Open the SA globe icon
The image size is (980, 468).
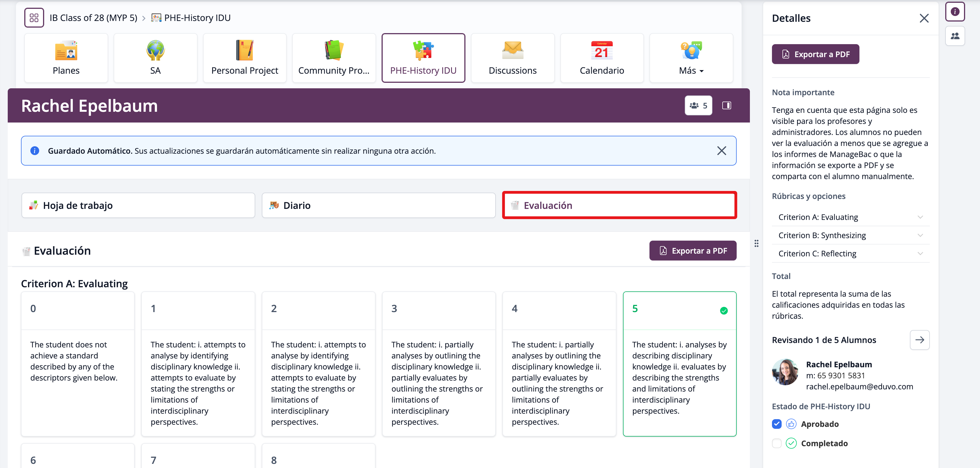[155, 50]
